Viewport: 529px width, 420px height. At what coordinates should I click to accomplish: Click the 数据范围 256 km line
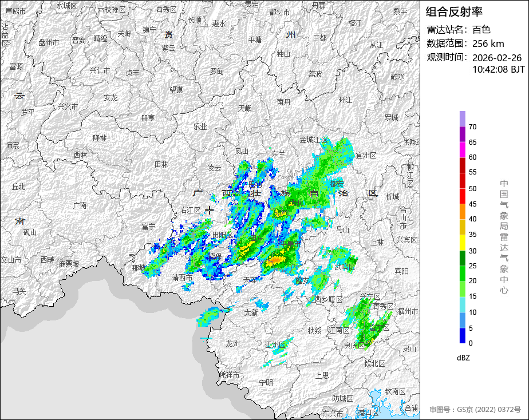(465, 43)
